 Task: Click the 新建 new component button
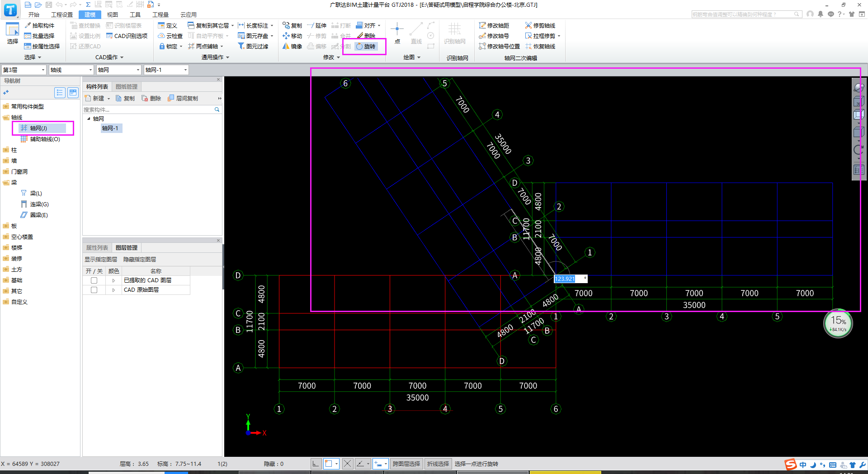97,98
